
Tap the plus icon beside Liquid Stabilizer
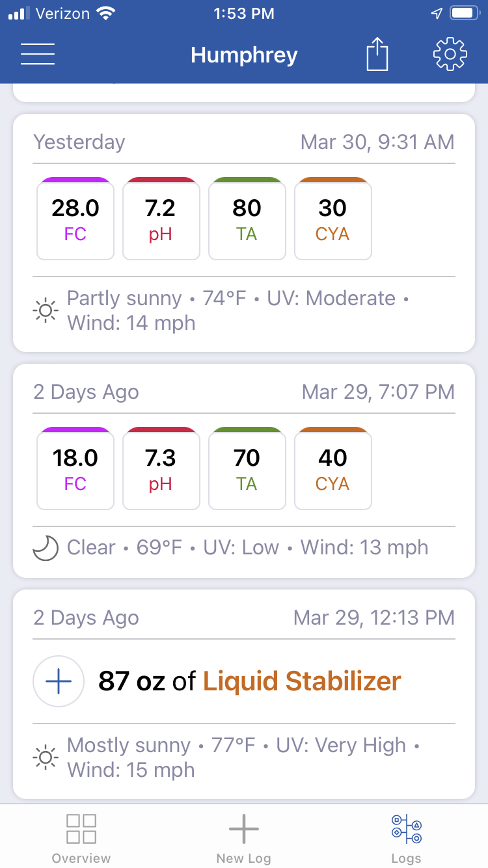pyautogui.click(x=59, y=681)
